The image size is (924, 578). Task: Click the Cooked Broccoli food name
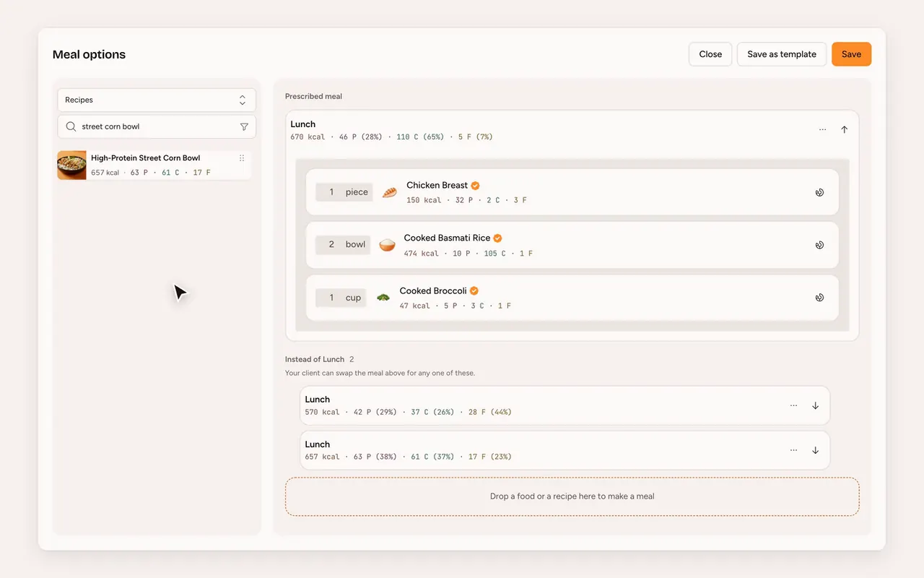pyautogui.click(x=433, y=291)
